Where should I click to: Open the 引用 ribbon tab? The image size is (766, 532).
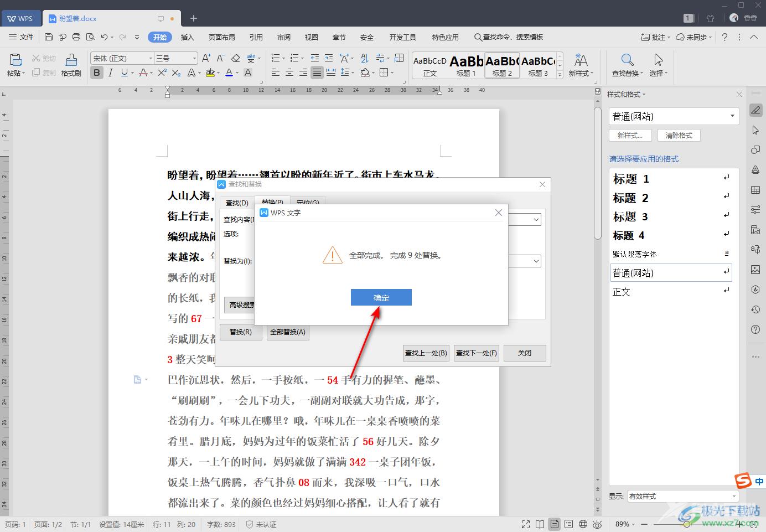pos(256,37)
